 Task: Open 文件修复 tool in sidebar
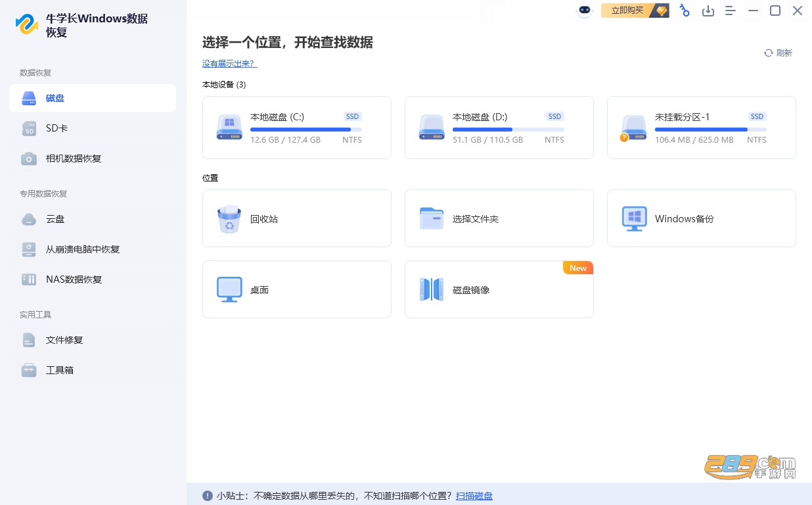pos(93,340)
